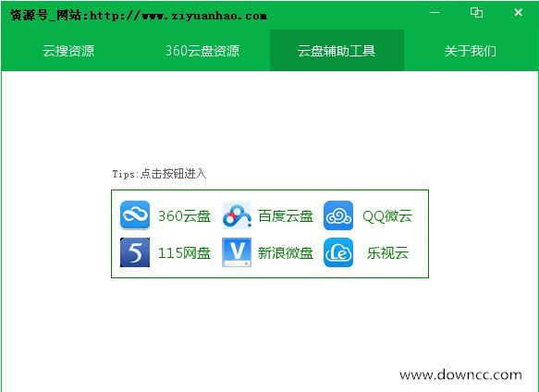The height and width of the screenshot is (392, 539).
Task: Open the 百度云盘 icon
Action: pyautogui.click(x=237, y=215)
